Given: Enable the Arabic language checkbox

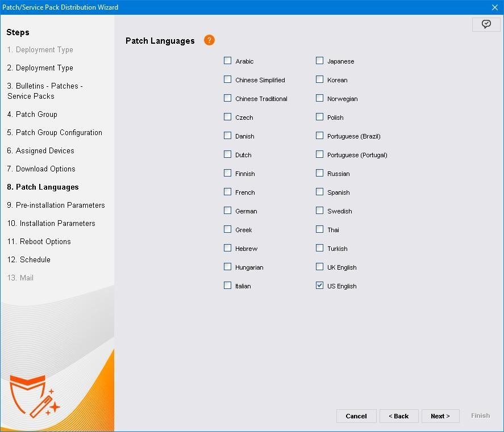Looking at the screenshot, I should [x=228, y=61].
